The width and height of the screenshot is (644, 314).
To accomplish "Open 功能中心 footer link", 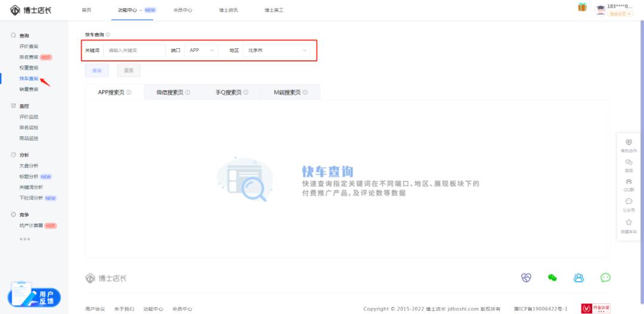I will [x=153, y=309].
